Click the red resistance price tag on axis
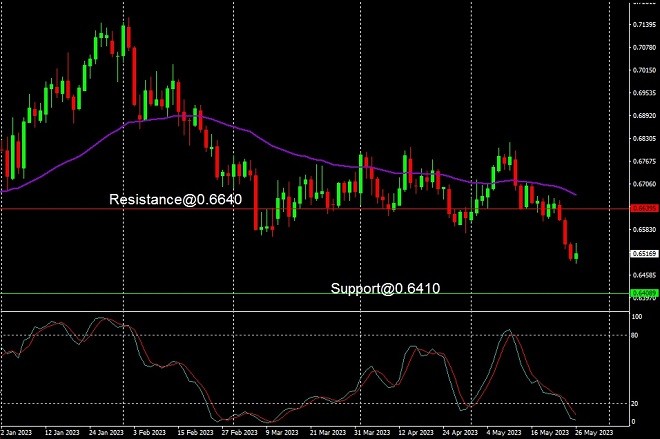Image resolution: width=660 pixels, height=439 pixels. (644, 208)
